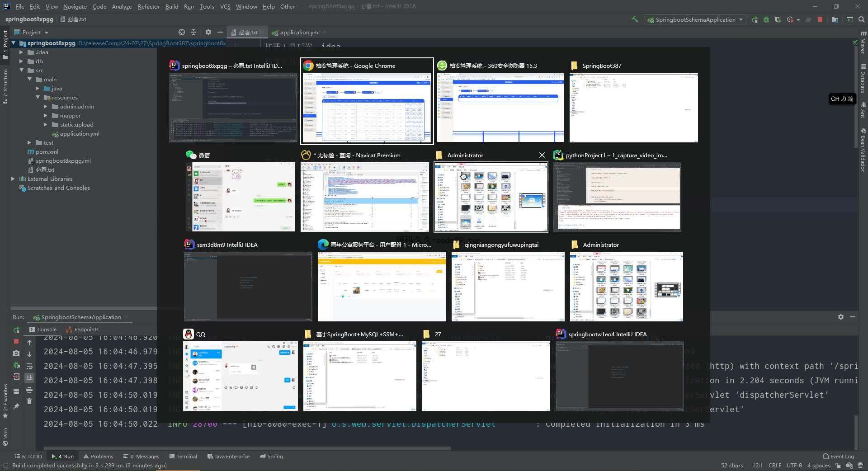Image resolution: width=868 pixels, height=471 pixels.
Task: Open the TODO tool window
Action: tap(28, 457)
